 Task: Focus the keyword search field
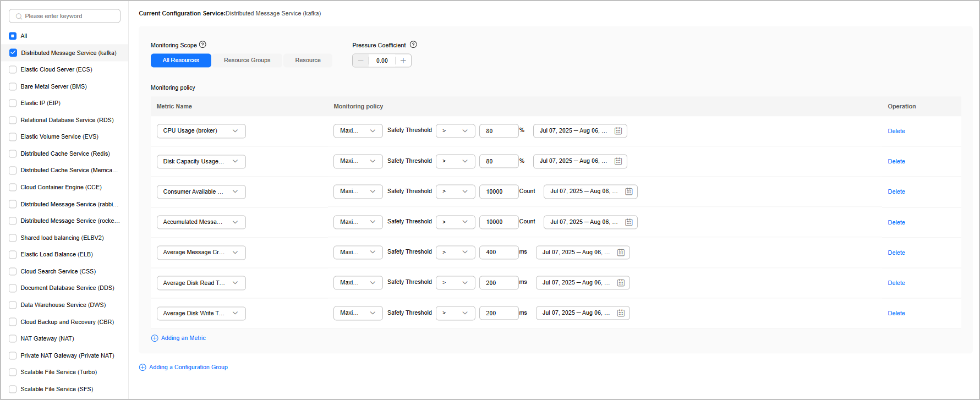64,16
